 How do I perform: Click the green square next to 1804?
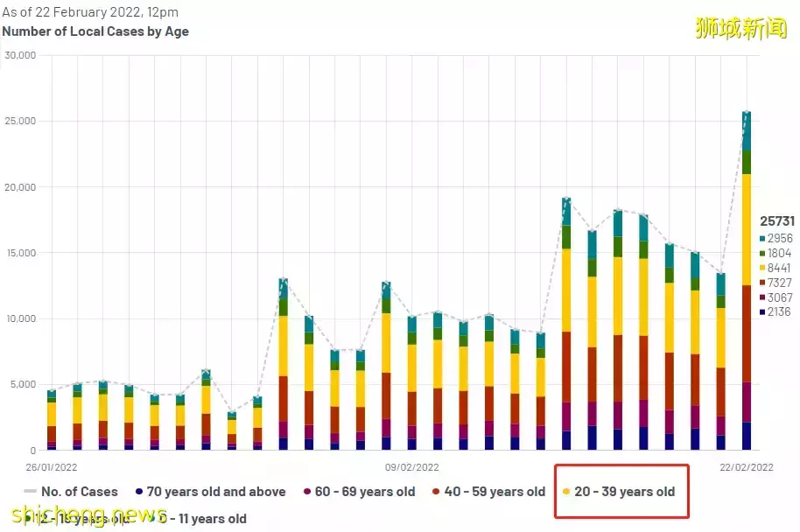tap(761, 254)
